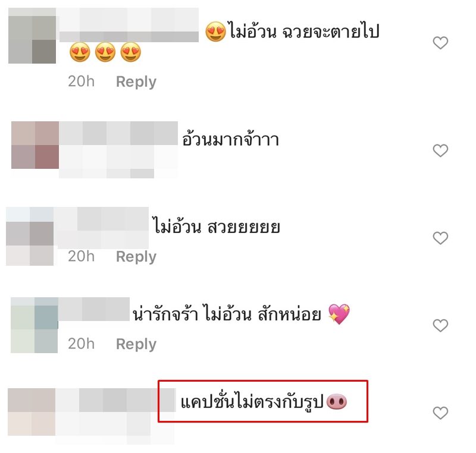Reply to the 'ไม่อ้วน สวยยยยย' comment
This screenshot has height=453, width=476.
tap(136, 256)
